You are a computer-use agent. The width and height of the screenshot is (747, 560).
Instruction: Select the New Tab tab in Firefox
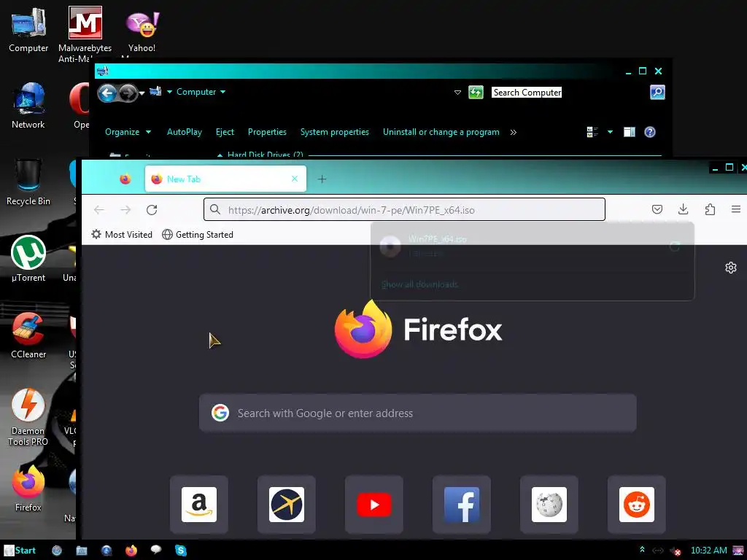(225, 179)
